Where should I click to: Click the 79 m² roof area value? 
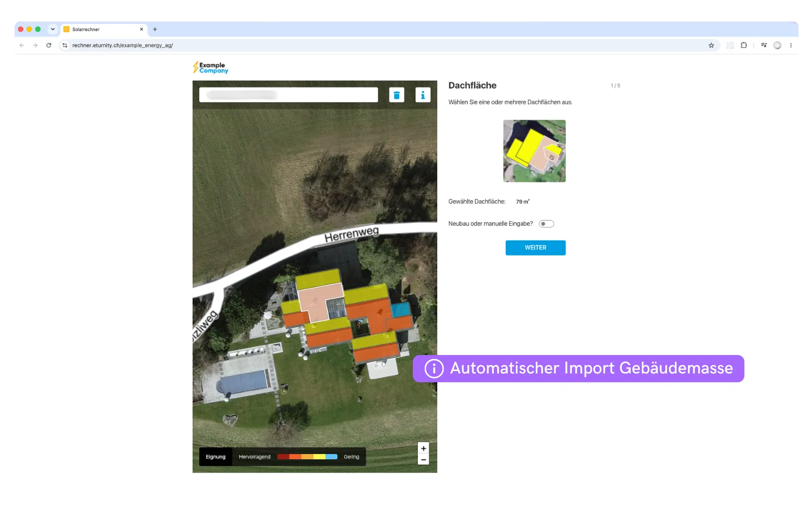[523, 201]
